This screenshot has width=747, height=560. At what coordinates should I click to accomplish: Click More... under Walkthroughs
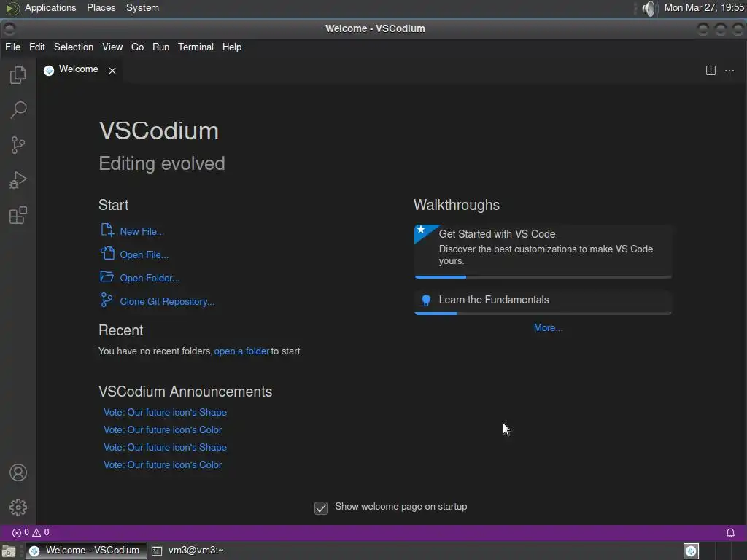pyautogui.click(x=548, y=327)
